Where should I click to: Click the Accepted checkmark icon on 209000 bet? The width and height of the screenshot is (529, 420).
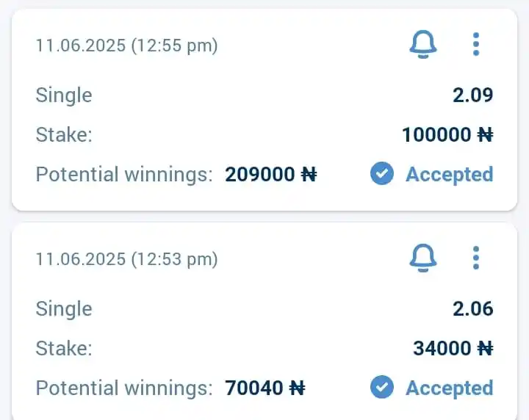[x=382, y=173]
